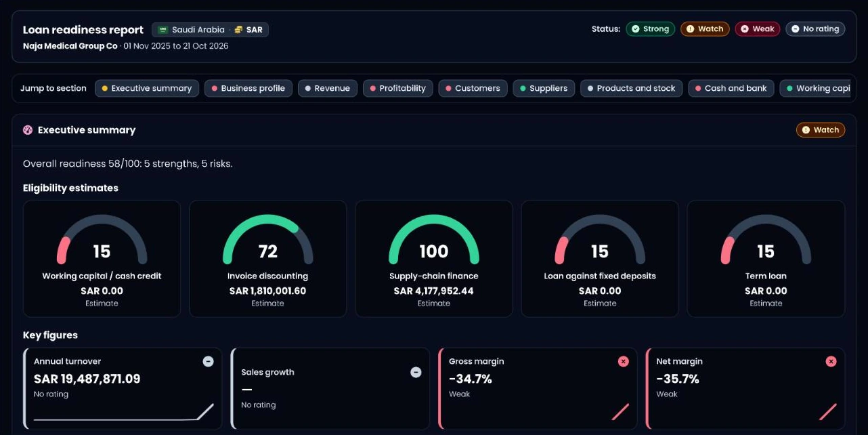
Task: Jump to the Profitability section
Action: pos(397,89)
